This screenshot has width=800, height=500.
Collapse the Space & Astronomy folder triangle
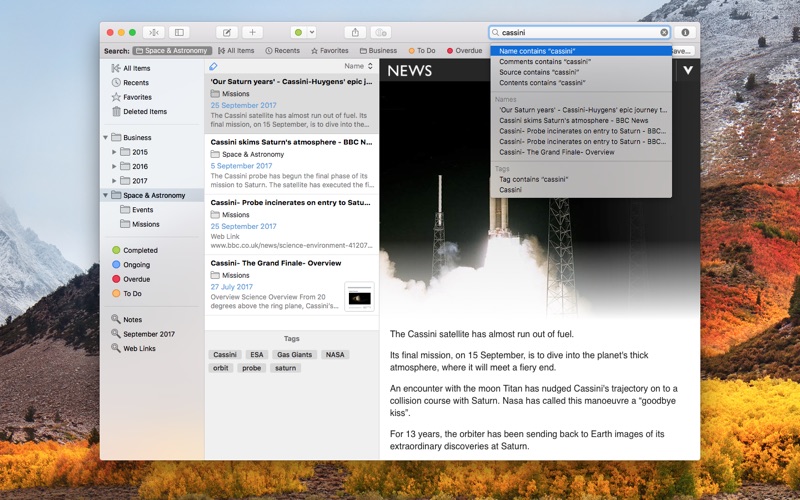click(106, 195)
